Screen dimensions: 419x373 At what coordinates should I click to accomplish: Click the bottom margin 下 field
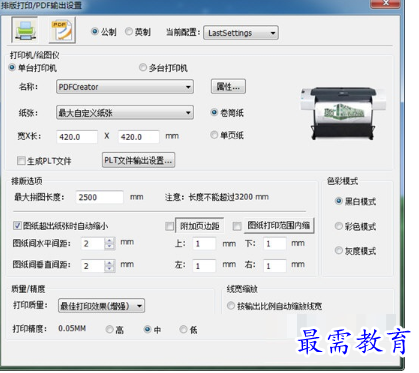[275, 244]
